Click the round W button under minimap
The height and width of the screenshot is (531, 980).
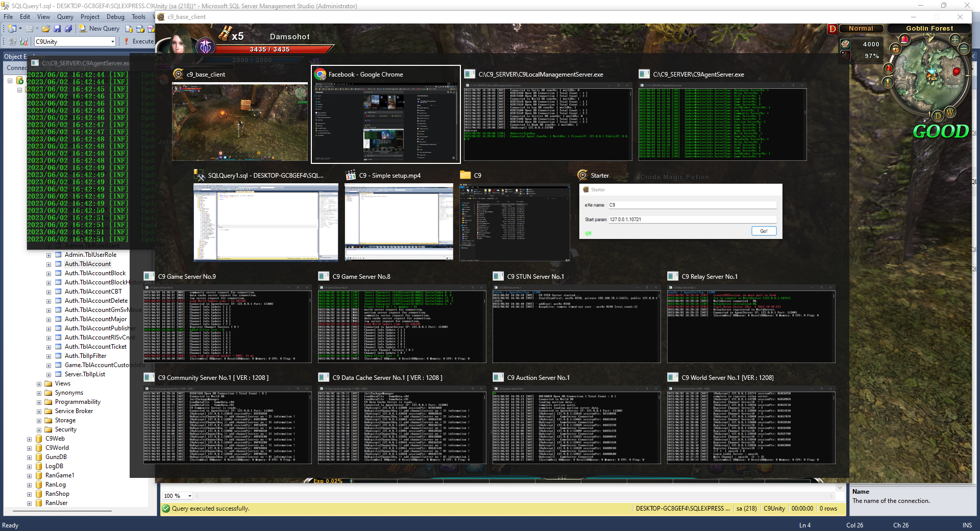(x=950, y=112)
